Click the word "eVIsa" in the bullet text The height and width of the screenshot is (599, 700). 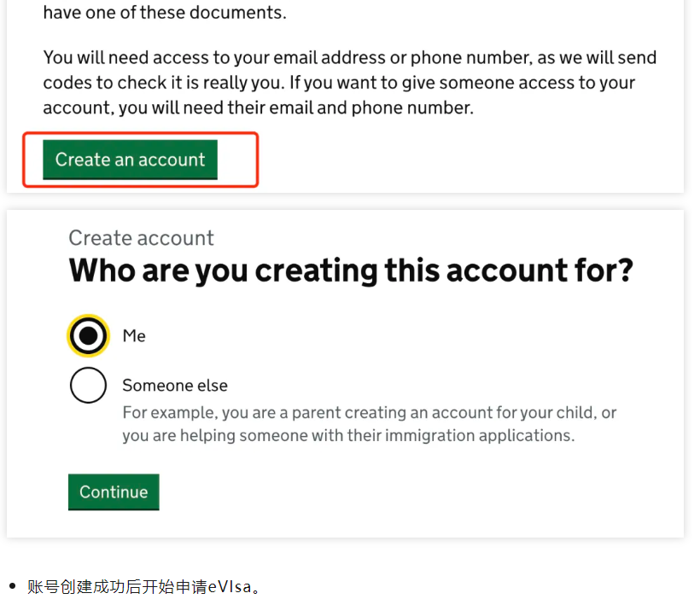[228, 586]
